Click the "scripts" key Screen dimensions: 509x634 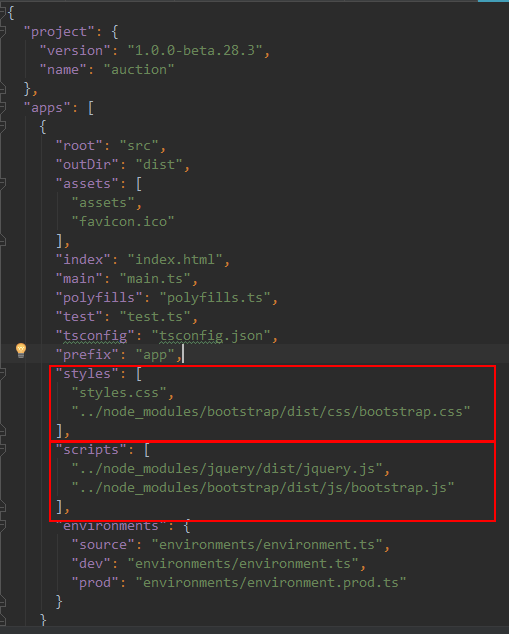(91, 450)
